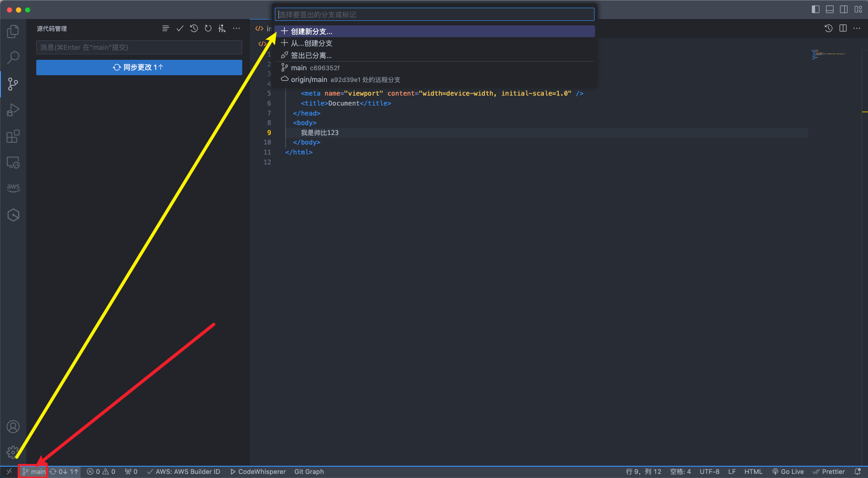Image resolution: width=868 pixels, height=478 pixels.
Task: Click AWS Builder ID status item
Action: click(x=183, y=472)
